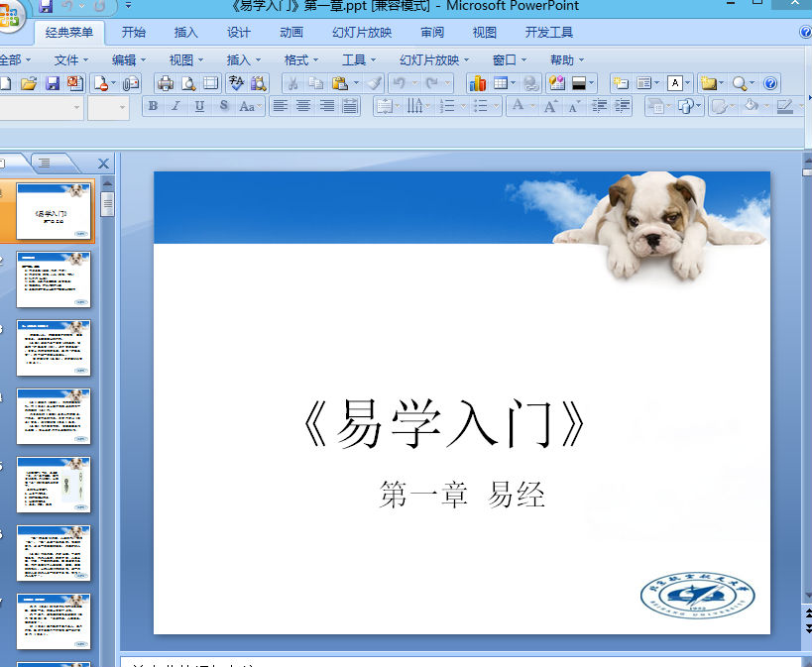Center align the text

303,106
